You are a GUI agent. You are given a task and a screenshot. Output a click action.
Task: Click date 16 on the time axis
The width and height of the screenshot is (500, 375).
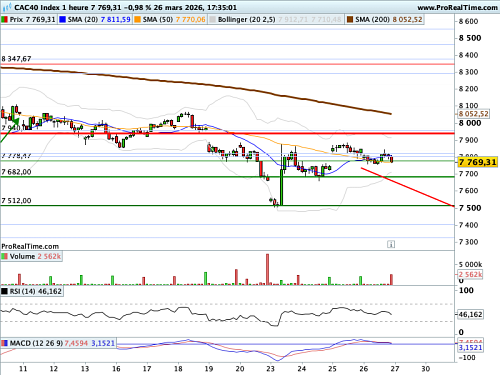(116, 369)
